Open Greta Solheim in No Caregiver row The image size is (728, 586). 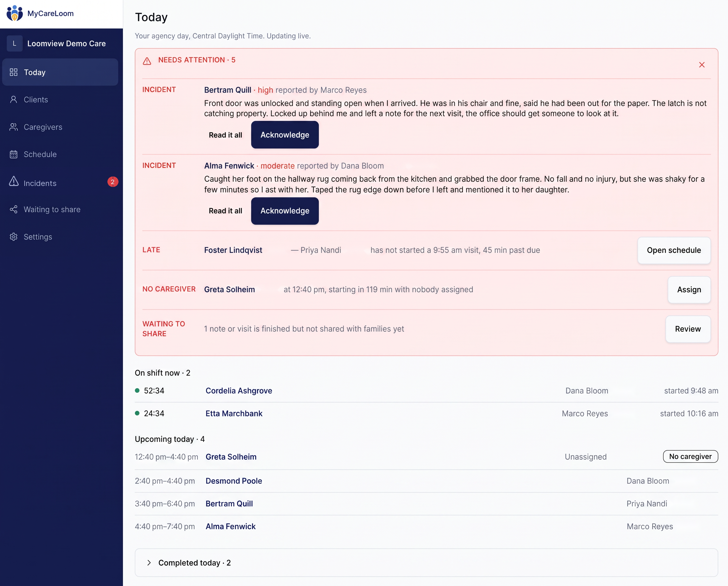pos(229,290)
